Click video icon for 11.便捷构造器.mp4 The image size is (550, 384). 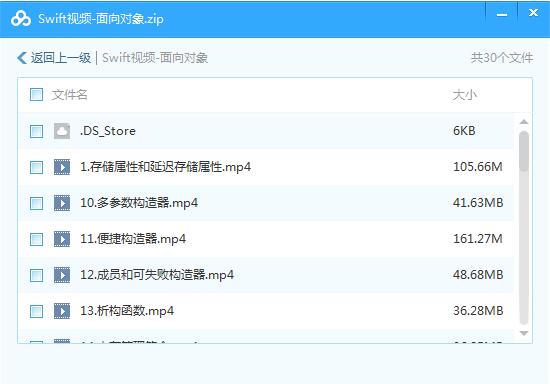point(62,239)
